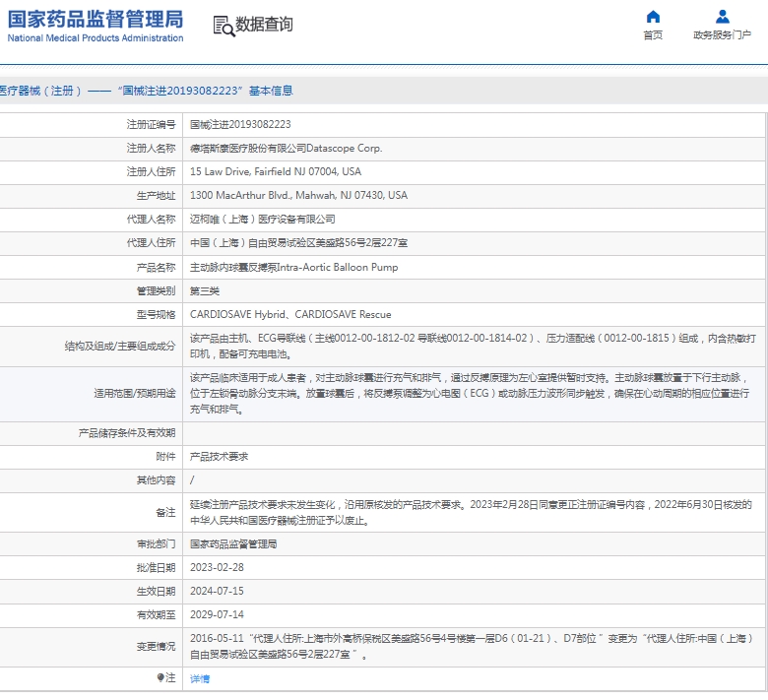The width and height of the screenshot is (768, 700).
Task: Click the 管理类别 row label
Action: click(156, 291)
